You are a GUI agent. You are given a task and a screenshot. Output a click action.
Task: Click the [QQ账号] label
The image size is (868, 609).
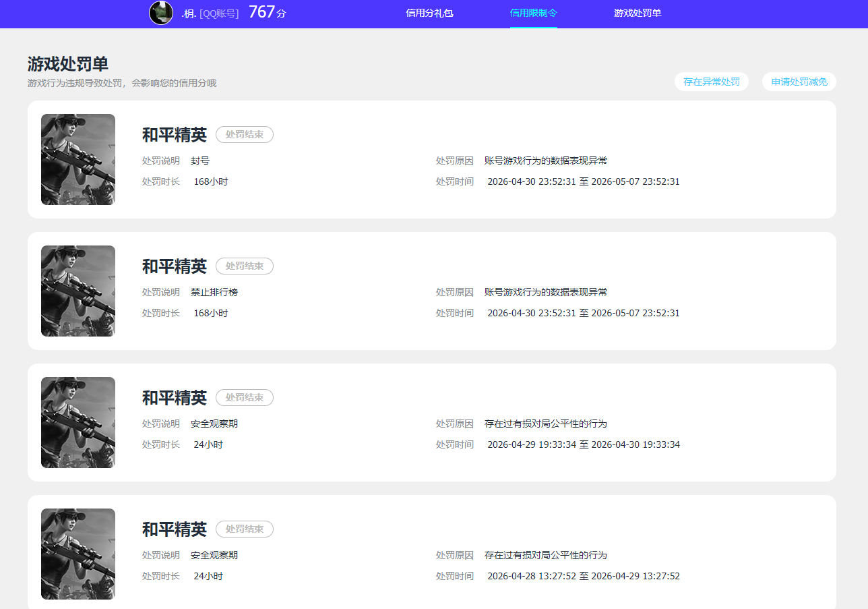pos(219,13)
